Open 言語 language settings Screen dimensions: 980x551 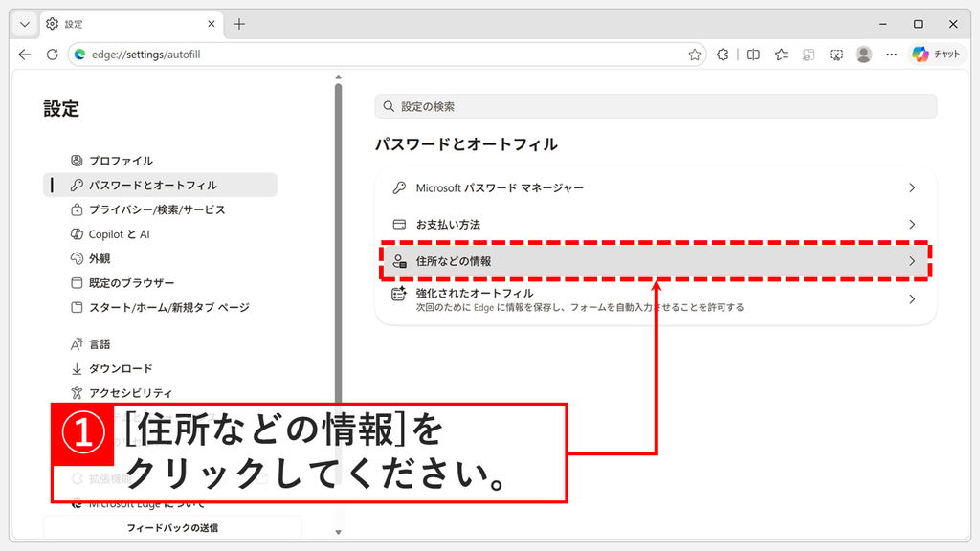pos(160,343)
